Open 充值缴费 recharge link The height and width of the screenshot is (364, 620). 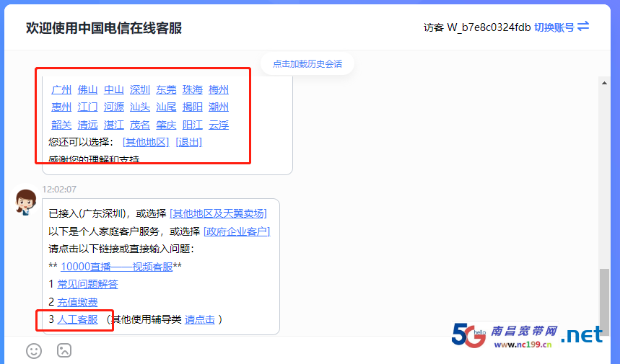(77, 302)
